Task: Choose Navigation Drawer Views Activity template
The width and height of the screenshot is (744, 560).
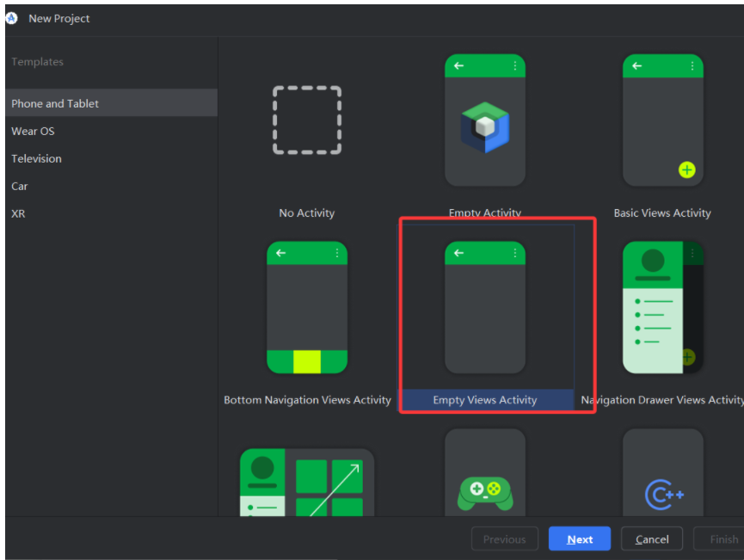Action: [x=663, y=307]
